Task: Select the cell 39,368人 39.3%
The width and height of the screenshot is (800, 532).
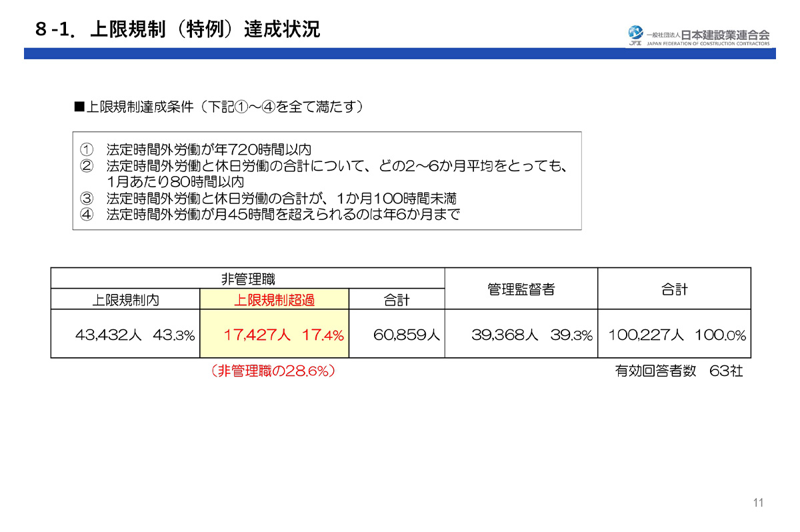Action: point(521,334)
